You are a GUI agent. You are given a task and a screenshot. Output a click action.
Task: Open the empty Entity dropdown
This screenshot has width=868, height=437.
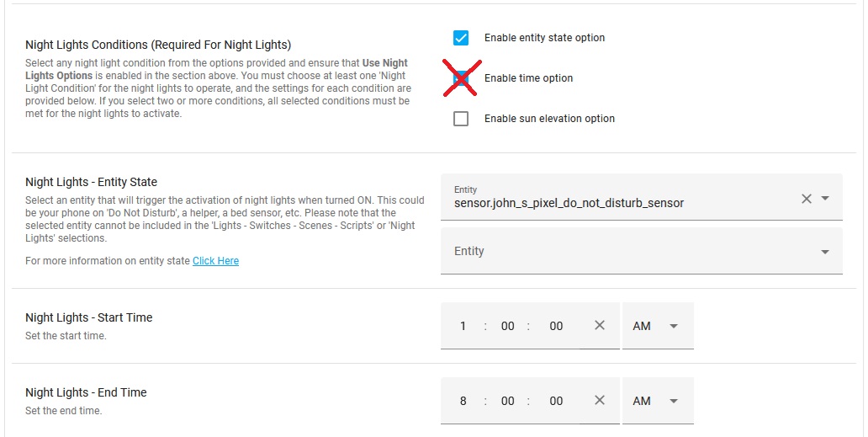tap(825, 252)
